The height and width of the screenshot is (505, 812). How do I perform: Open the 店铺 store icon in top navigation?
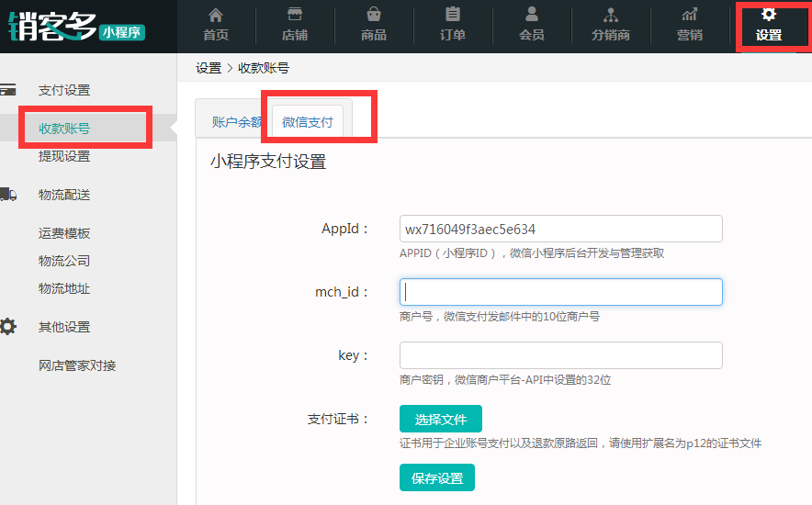295,14
